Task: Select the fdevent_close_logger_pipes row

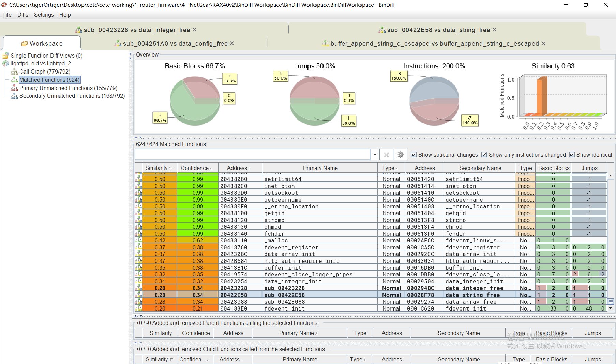Action: pos(371,274)
